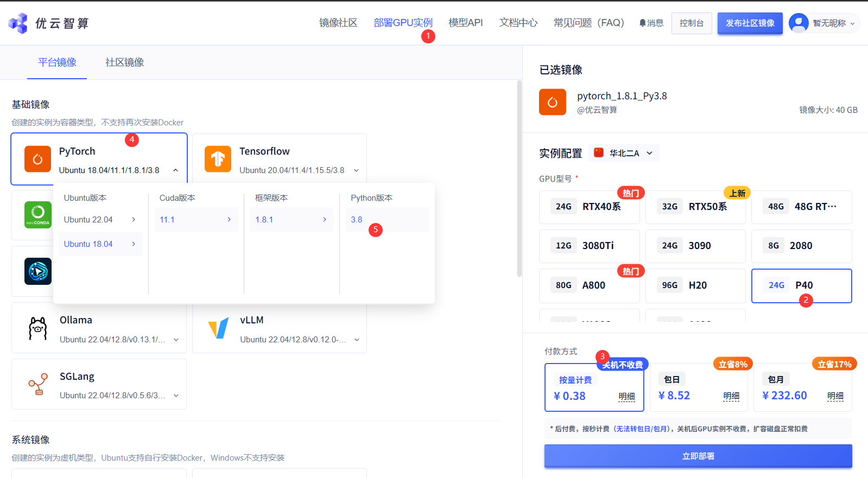Click the bell icon beside 消息
The height and width of the screenshot is (478, 868).
pyautogui.click(x=643, y=23)
